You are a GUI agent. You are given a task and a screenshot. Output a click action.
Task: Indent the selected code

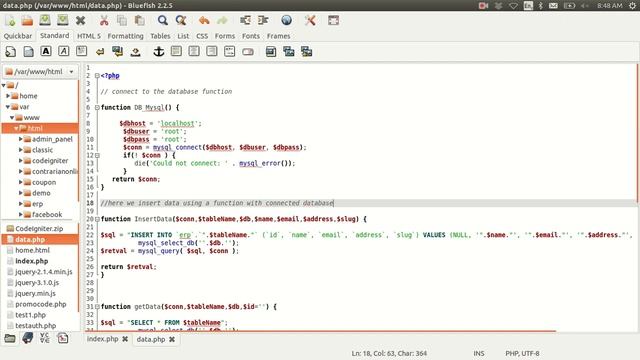tap(263, 20)
